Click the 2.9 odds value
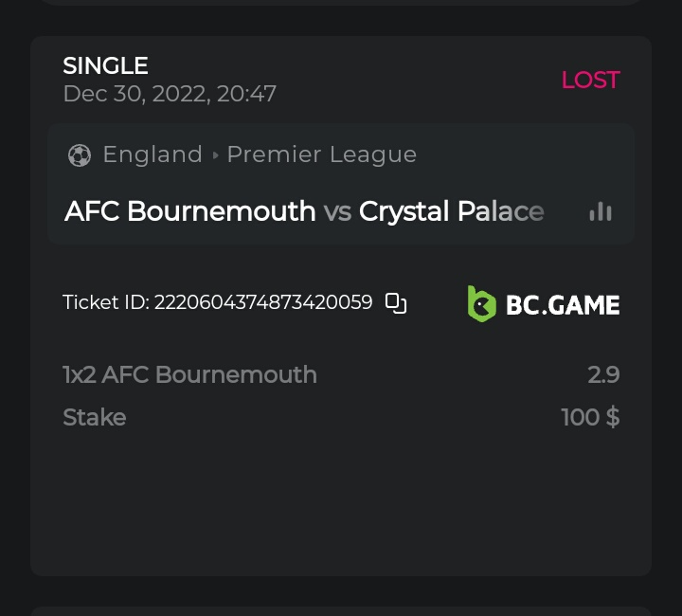682x616 pixels. pyautogui.click(x=603, y=374)
